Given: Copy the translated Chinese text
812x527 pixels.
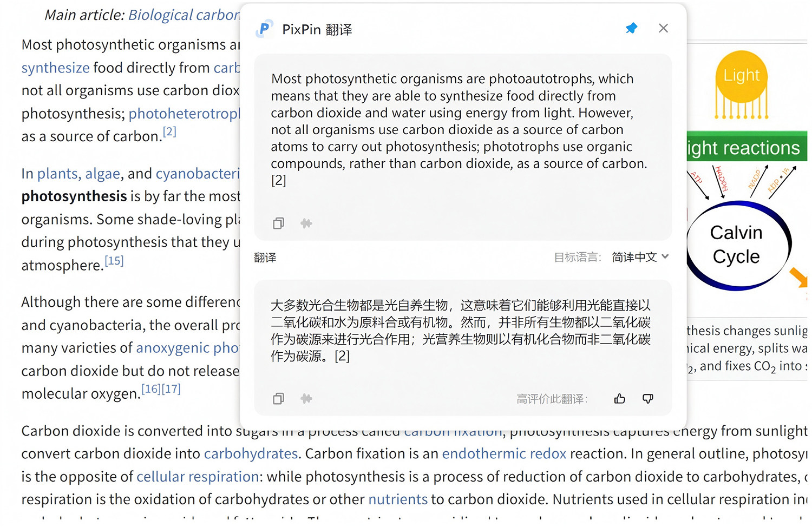Looking at the screenshot, I should click(x=278, y=399).
